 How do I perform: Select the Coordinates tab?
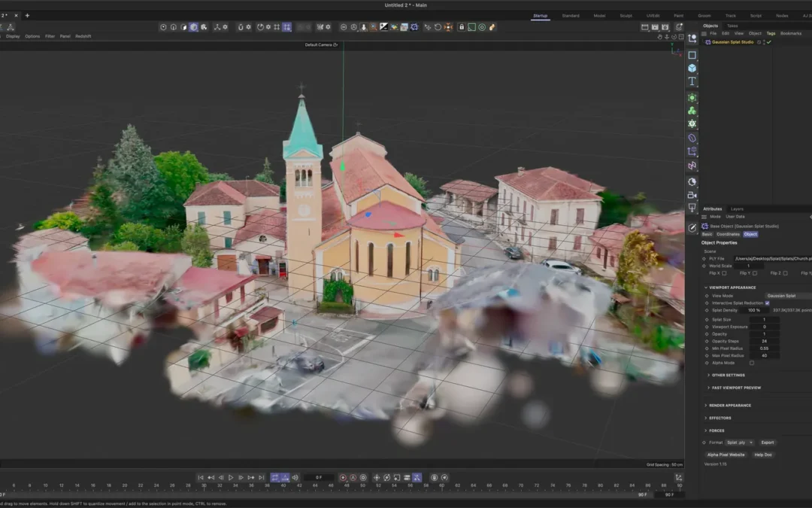(728, 234)
